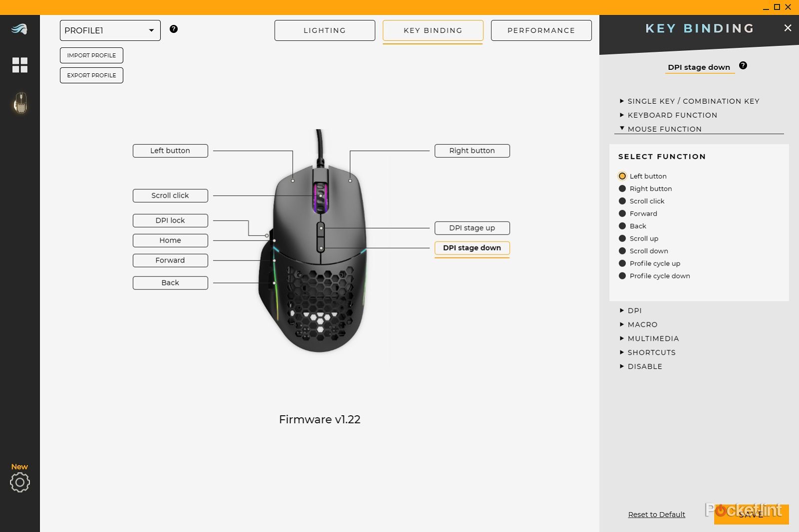This screenshot has width=799, height=532.
Task: Open the PROFILE1 dropdown
Action: pyautogui.click(x=110, y=30)
